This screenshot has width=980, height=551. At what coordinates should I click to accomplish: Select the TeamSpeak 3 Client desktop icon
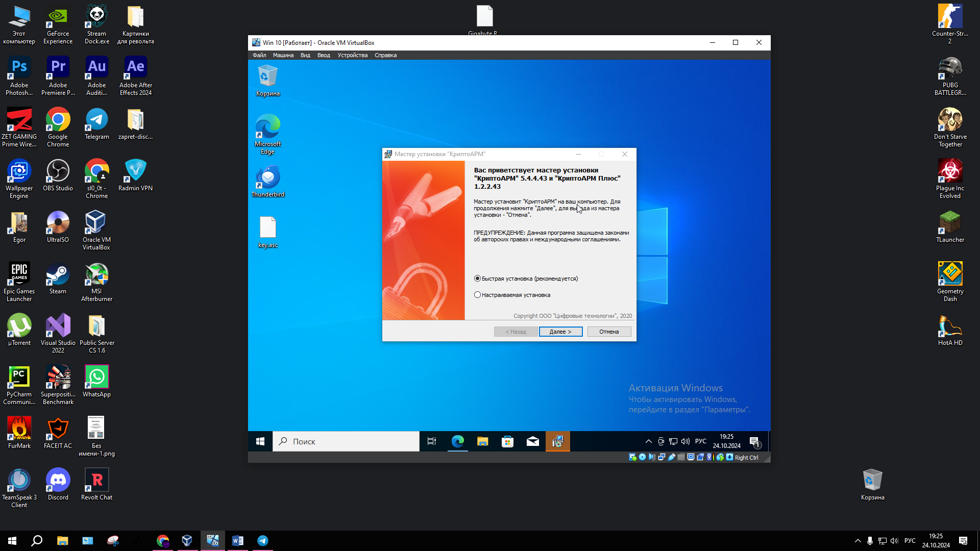point(19,488)
